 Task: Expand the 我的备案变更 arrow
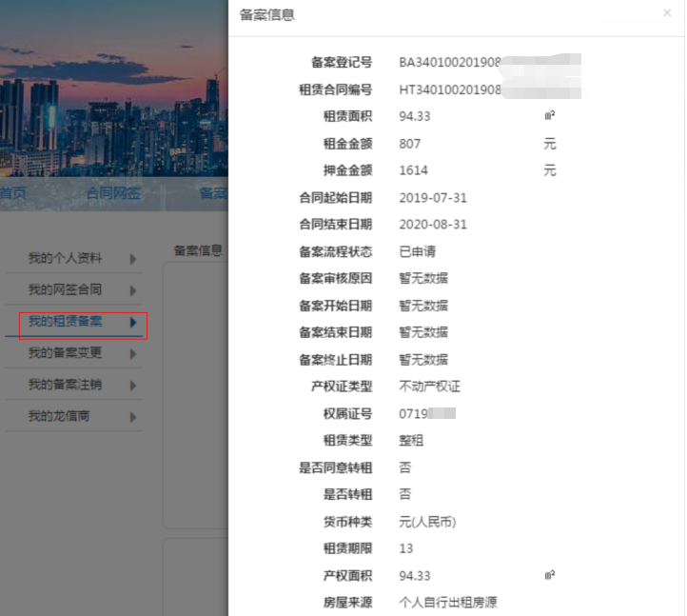[x=133, y=353]
